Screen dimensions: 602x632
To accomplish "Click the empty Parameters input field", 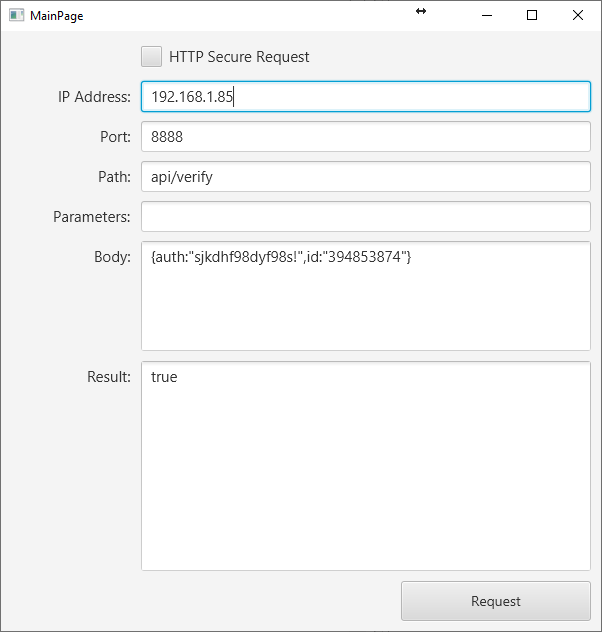I will tap(366, 217).
